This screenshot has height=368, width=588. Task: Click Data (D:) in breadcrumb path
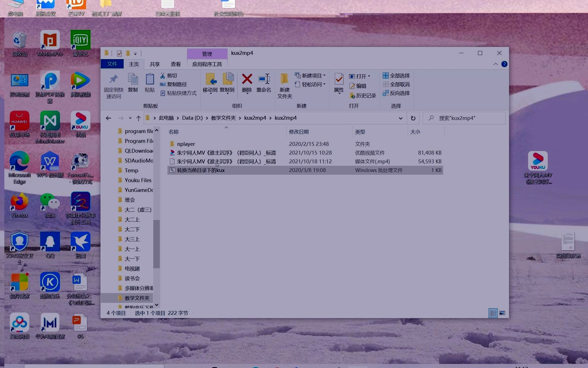pos(192,118)
